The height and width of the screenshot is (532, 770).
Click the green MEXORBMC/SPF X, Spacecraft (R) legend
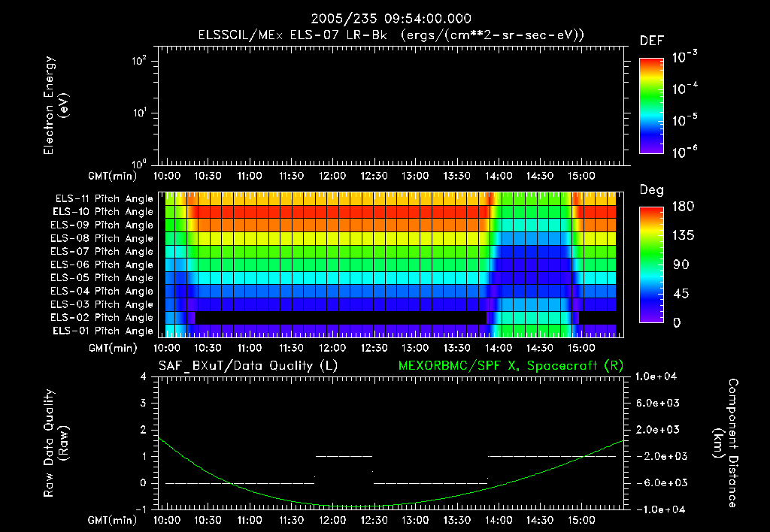point(511,366)
